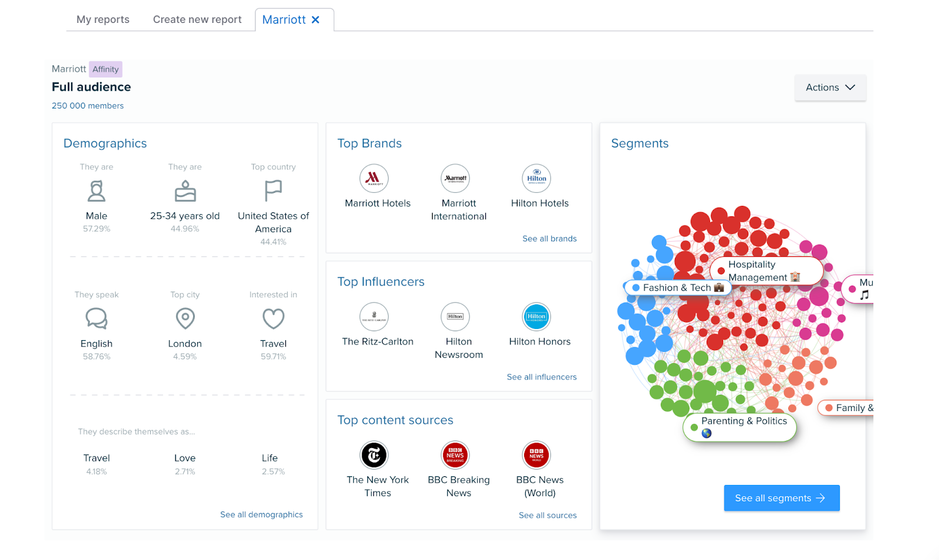Click the 250 000 members link
Image resolution: width=939 pixels, height=560 pixels.
coord(87,106)
